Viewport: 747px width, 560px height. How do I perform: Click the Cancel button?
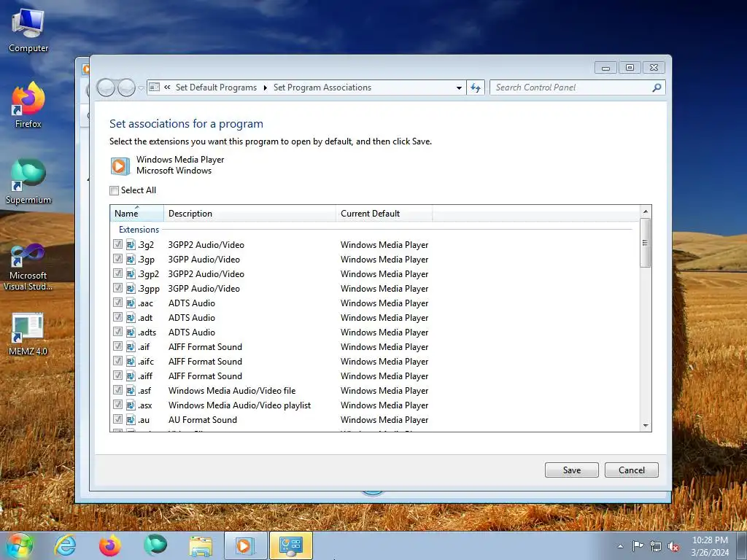coord(632,470)
